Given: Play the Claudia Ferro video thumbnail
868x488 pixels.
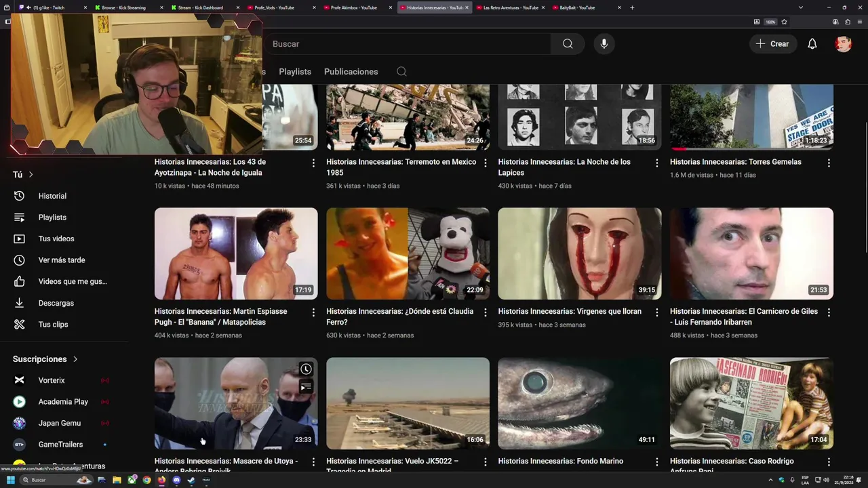Looking at the screenshot, I should (408, 253).
